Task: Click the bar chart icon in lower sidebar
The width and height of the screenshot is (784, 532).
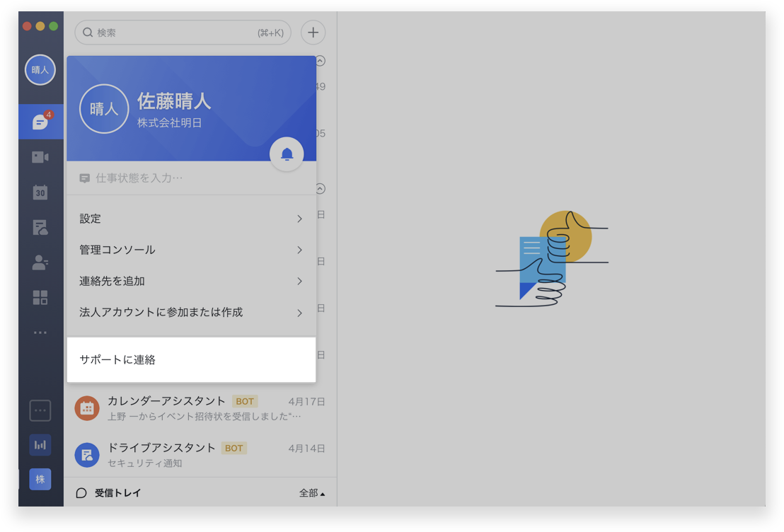Action: point(40,445)
